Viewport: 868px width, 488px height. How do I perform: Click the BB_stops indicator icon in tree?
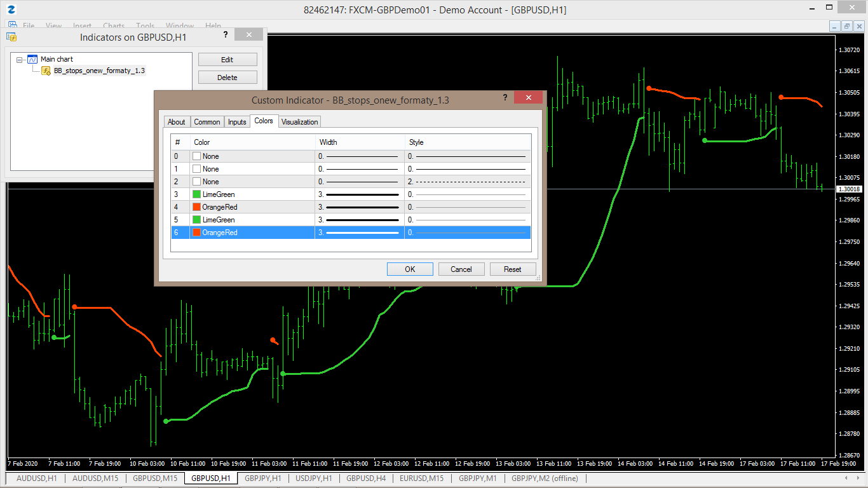pos(46,71)
